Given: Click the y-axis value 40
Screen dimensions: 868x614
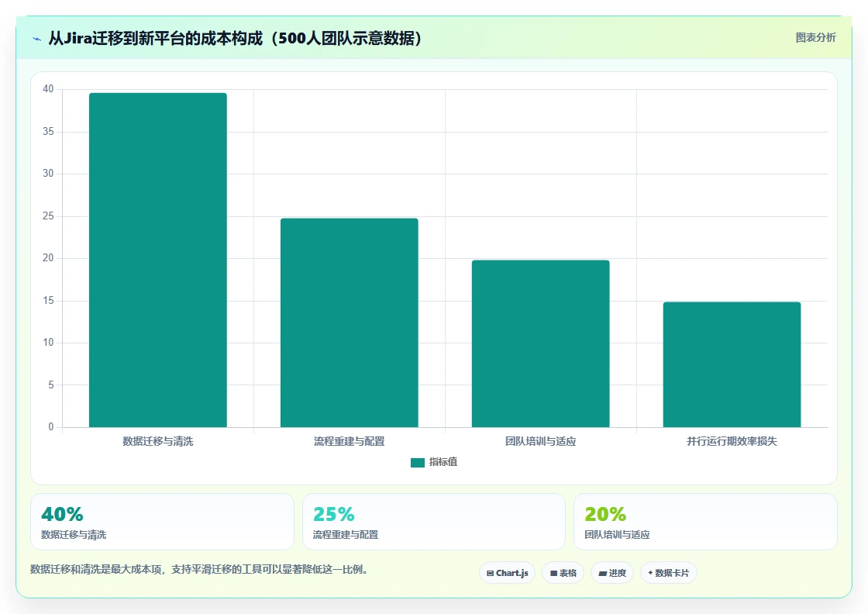Looking at the screenshot, I should [48, 89].
